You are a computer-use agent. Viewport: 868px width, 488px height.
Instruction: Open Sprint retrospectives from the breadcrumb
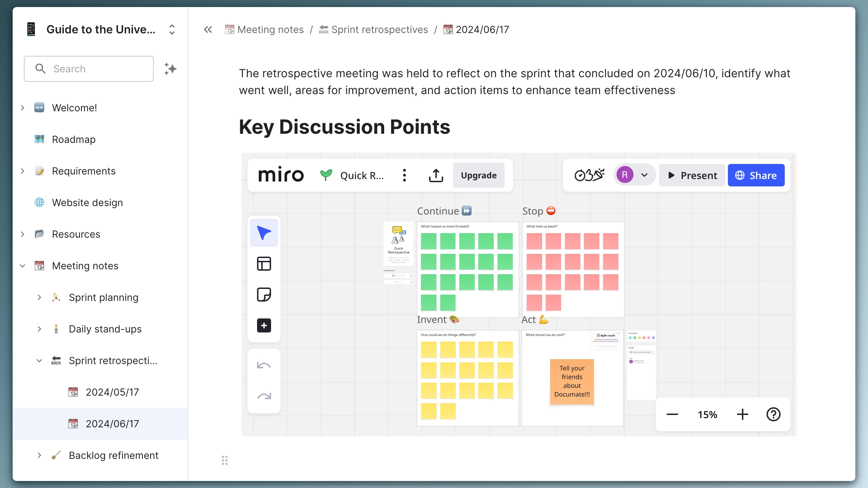pyautogui.click(x=380, y=29)
